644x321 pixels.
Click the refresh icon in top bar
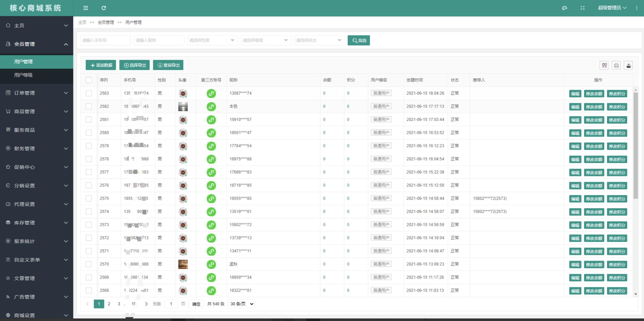point(103,8)
